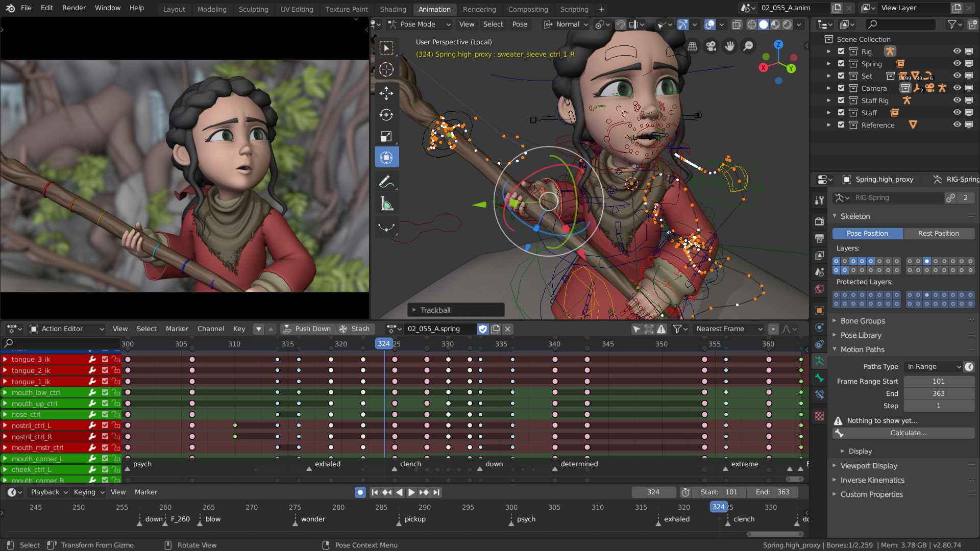Viewport: 980px width, 551px height.
Task: Open the Rendering workspace tab
Action: click(479, 9)
